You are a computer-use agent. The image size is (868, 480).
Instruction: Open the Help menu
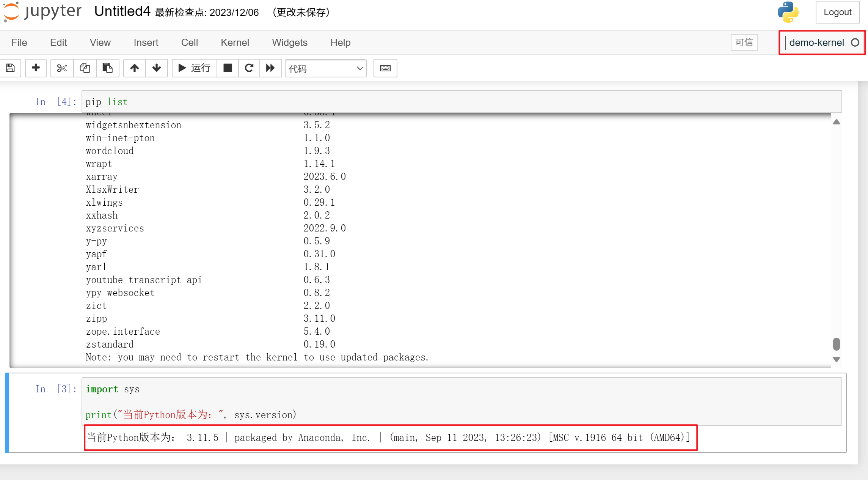point(340,42)
